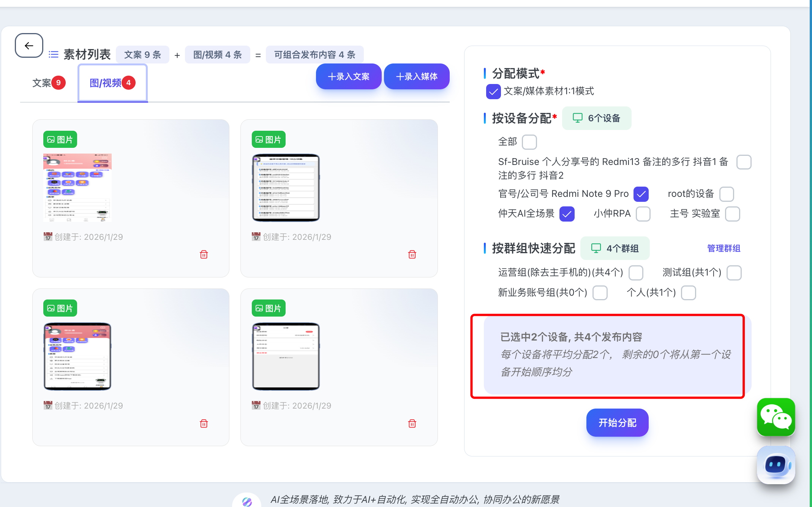This screenshot has height=507, width=812.
Task: Select 运营组(除去主手机的) group checkbox
Action: 636,273
